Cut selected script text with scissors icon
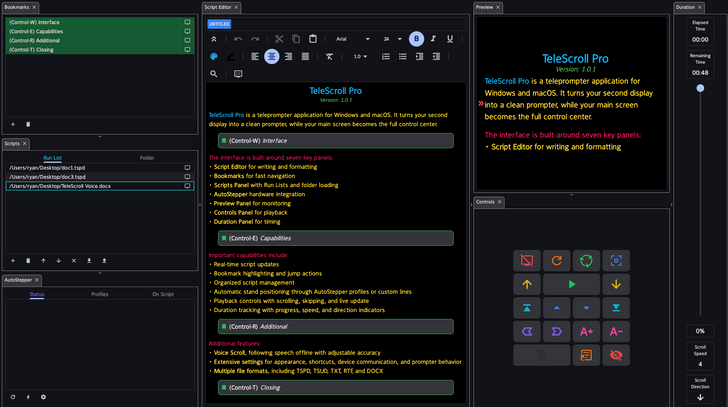Screen dimensions: 728x407 point(279,39)
